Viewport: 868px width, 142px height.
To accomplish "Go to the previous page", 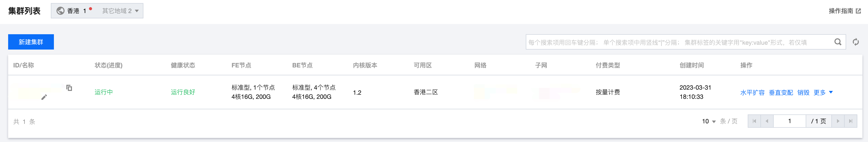I will 767,121.
